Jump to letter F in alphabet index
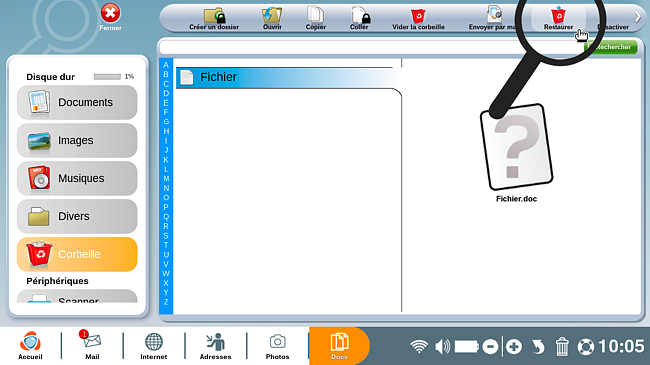Viewport: 650px width, 365px height. [x=166, y=112]
